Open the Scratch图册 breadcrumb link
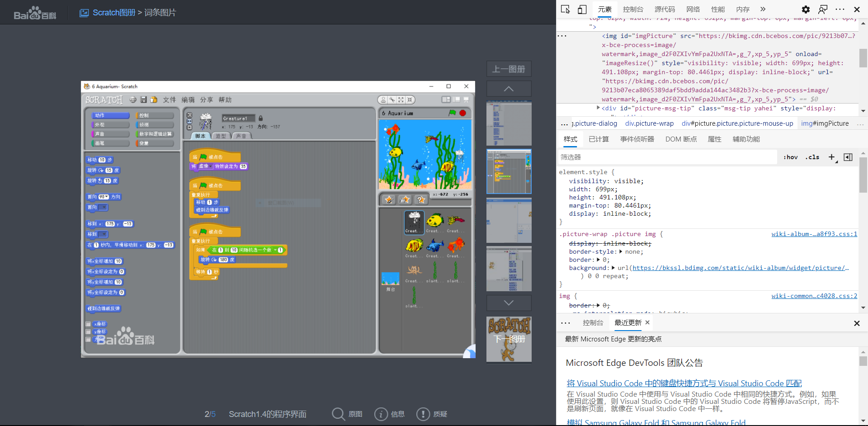This screenshot has width=868, height=426. tap(114, 13)
